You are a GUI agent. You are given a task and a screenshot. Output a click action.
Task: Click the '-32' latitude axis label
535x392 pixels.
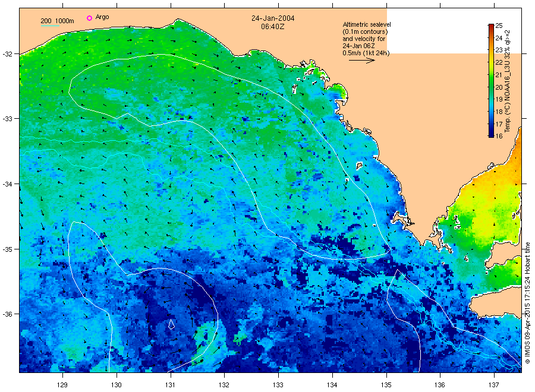pyautogui.click(x=7, y=54)
